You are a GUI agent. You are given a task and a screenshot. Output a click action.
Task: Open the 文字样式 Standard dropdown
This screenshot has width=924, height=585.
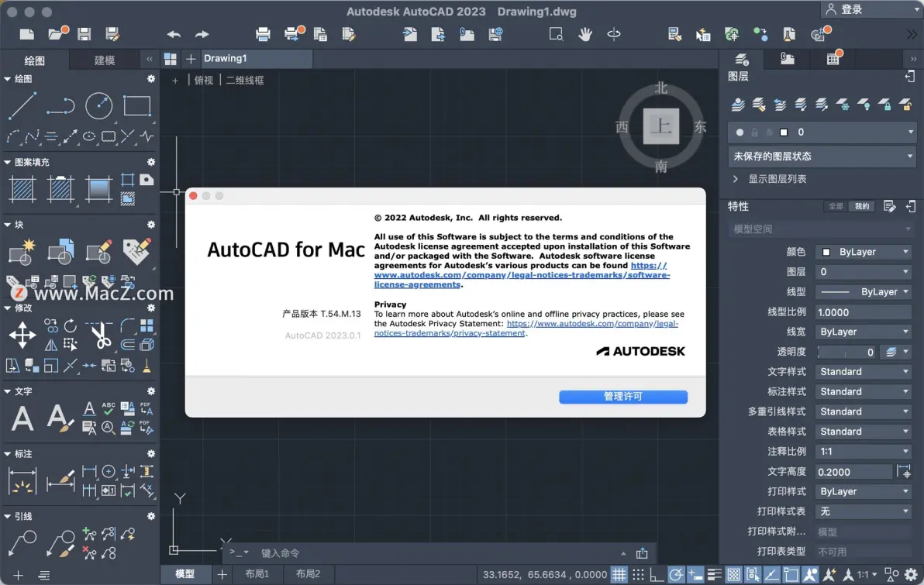(x=864, y=372)
